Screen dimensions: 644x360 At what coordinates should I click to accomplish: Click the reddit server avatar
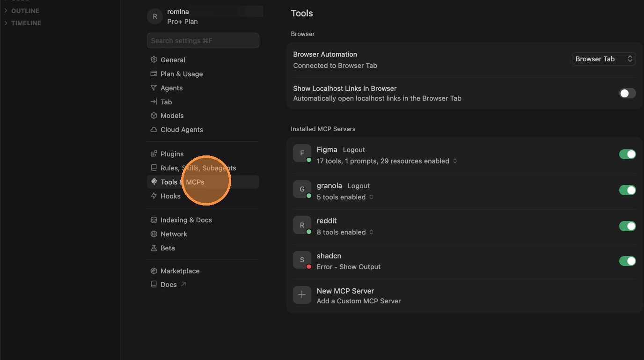[302, 225]
